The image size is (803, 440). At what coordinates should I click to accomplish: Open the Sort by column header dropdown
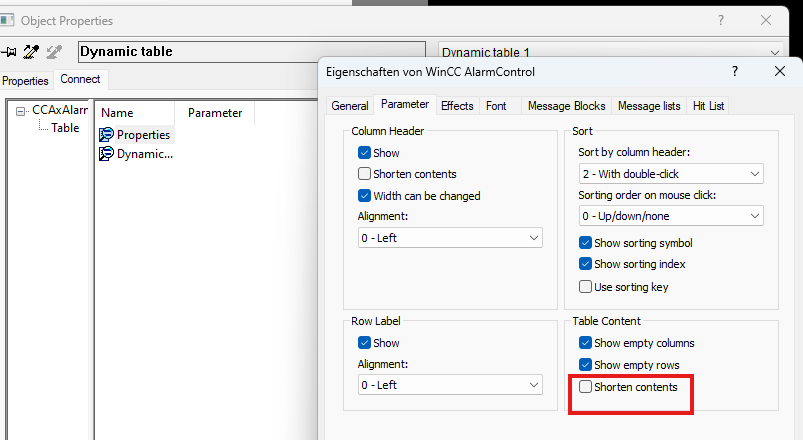coord(670,174)
